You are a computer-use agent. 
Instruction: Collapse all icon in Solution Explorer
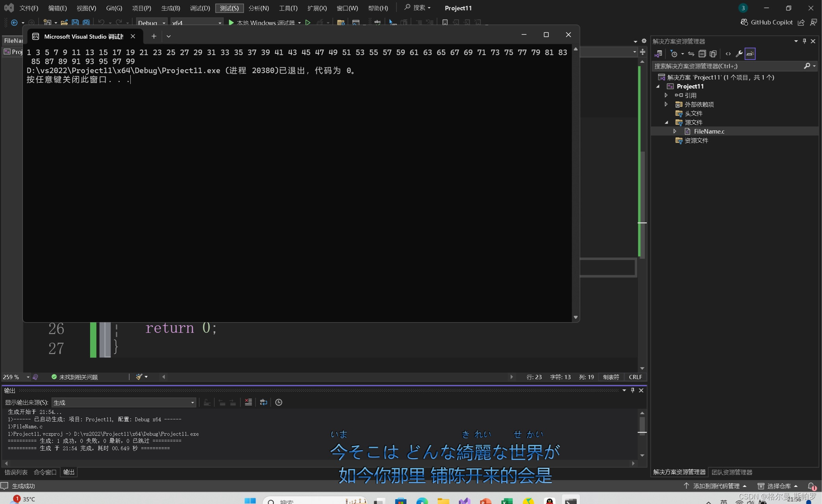click(x=702, y=54)
